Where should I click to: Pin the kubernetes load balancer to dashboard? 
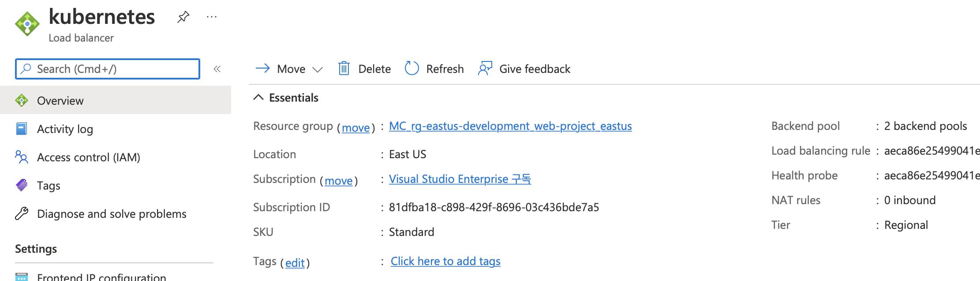(x=183, y=17)
